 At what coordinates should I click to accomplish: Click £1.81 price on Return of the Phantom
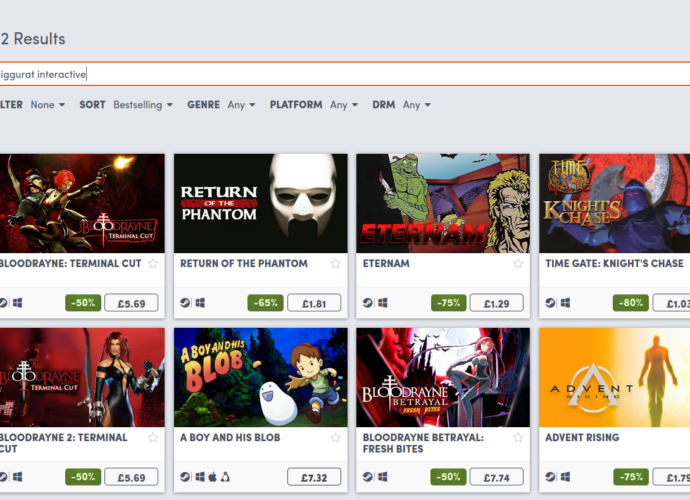pos(314,303)
